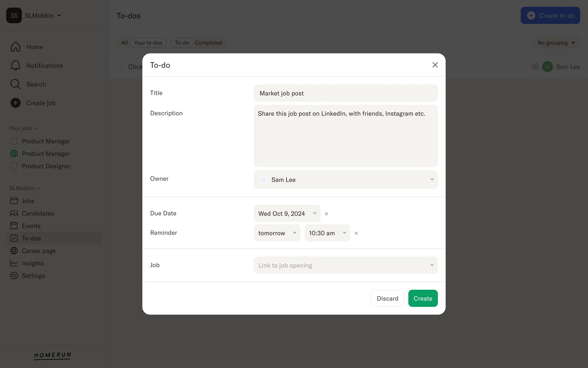Expand Link to job opening dropdown
The height and width of the screenshot is (368, 588).
345,265
